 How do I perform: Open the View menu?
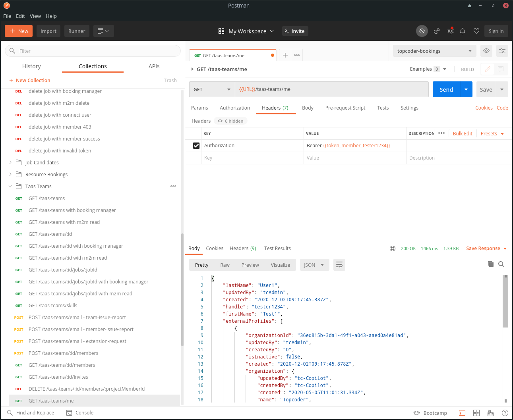[35, 16]
